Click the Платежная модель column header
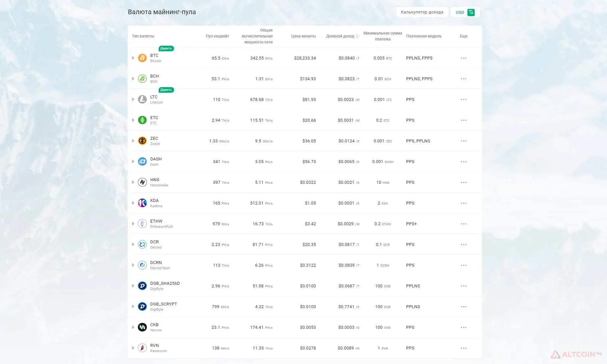 (424, 36)
